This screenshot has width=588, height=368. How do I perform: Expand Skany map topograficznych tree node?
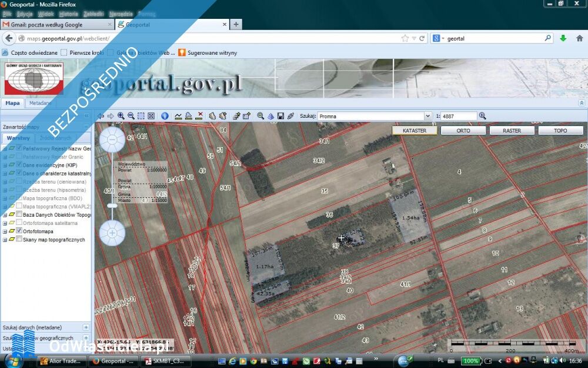[5, 240]
